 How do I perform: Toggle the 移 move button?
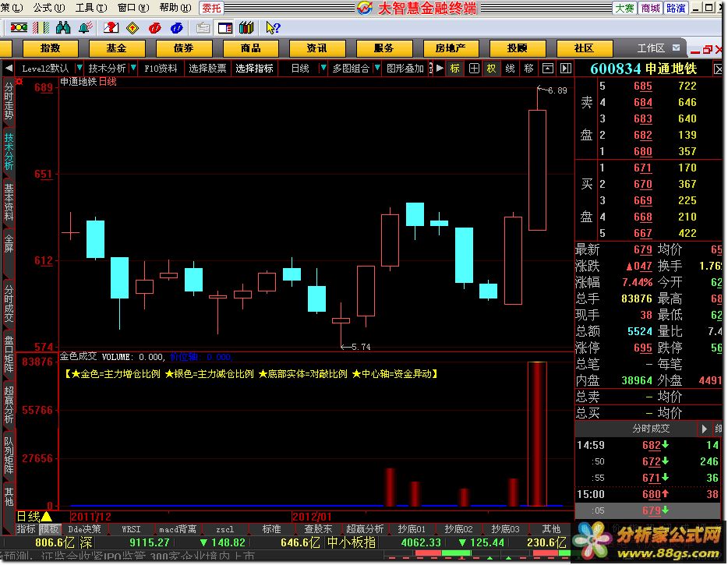point(528,69)
